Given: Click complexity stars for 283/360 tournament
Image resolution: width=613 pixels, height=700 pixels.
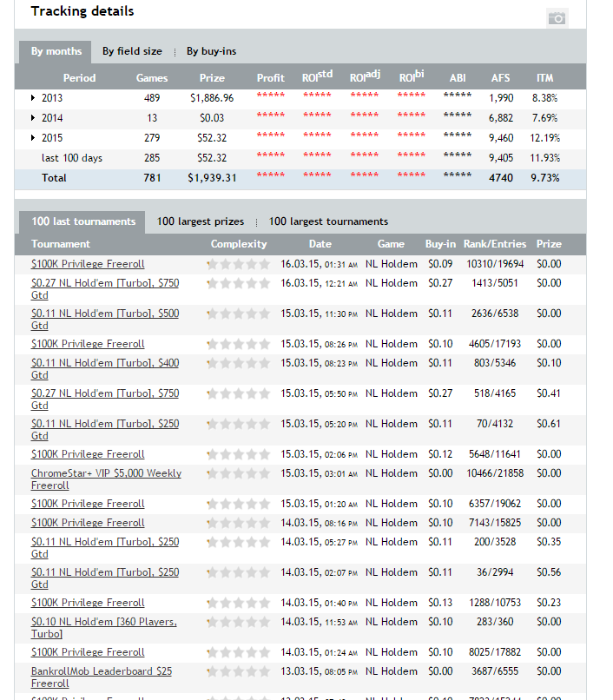Looking at the screenshot, I should point(239,622).
